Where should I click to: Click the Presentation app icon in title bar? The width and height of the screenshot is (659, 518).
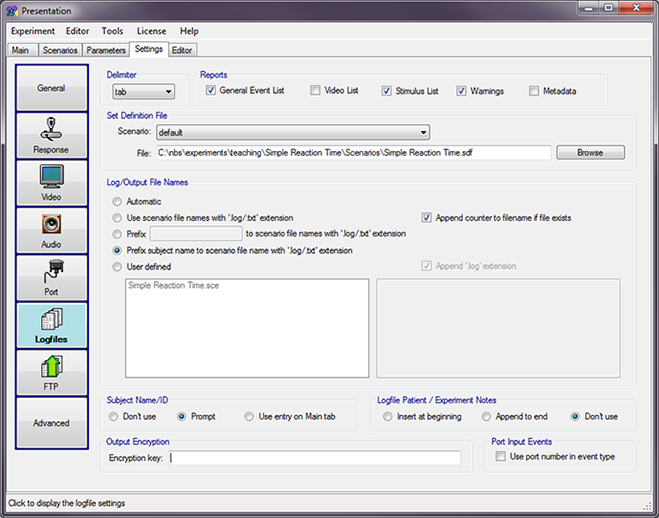coord(12,11)
